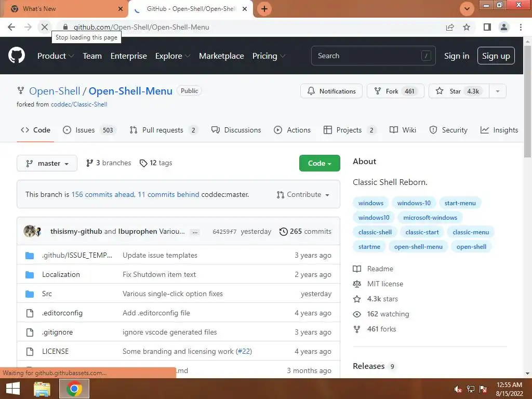Screen dimensions: 532x399
Task: Expand the Explore menu
Action: coord(172,56)
